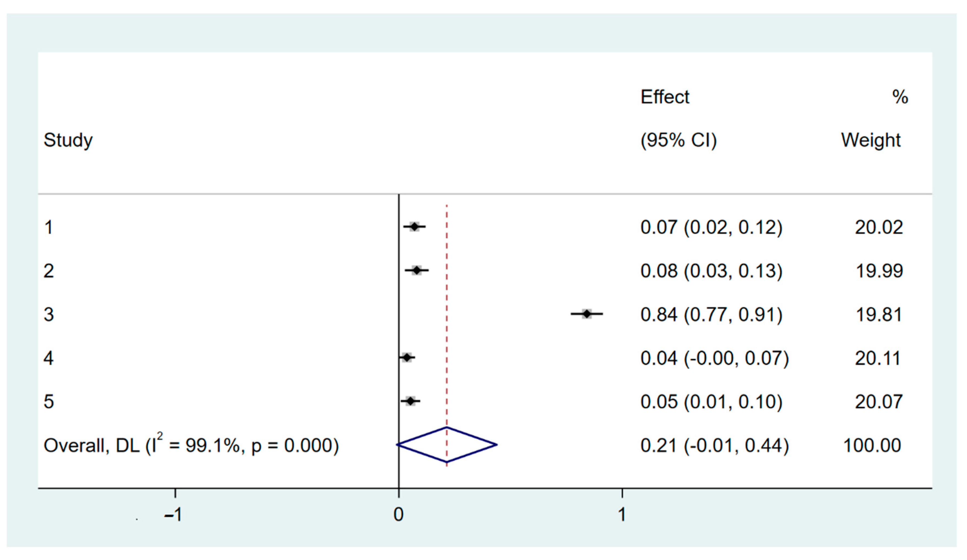Click the Study 1 diamond marker
This screenshot has height=560, width=967.
(414, 227)
